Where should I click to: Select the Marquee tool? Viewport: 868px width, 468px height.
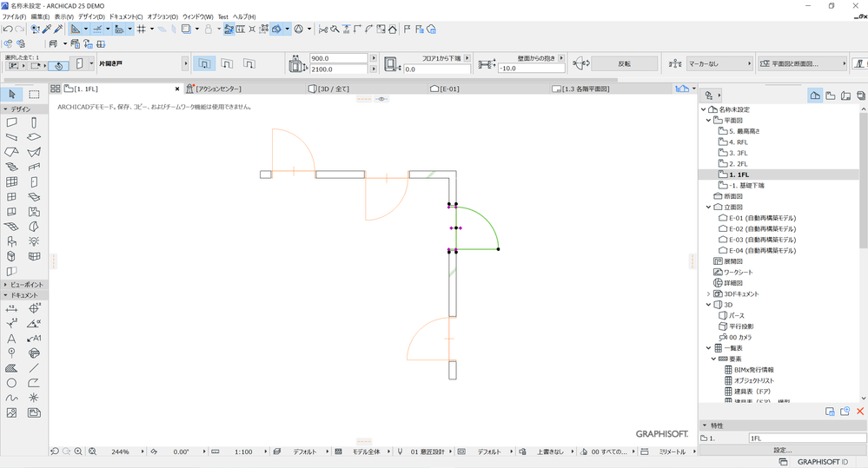click(34, 94)
